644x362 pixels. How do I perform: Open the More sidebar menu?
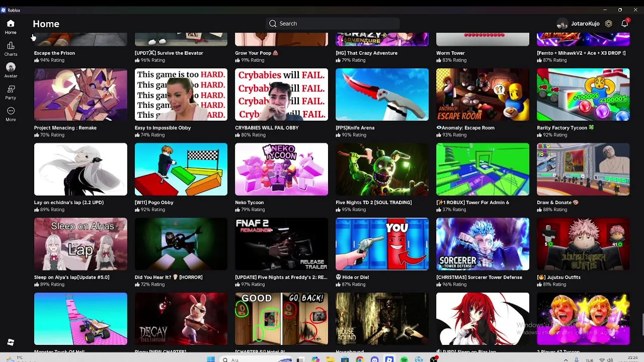pos(11,111)
